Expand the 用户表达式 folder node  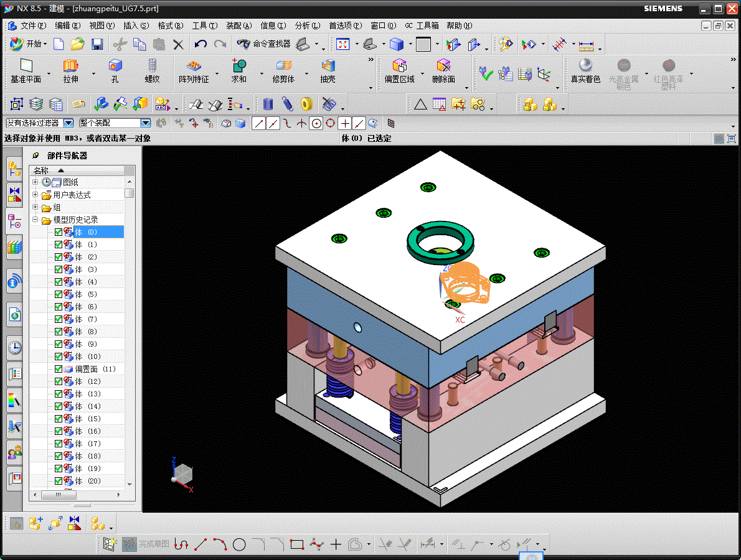(x=35, y=195)
